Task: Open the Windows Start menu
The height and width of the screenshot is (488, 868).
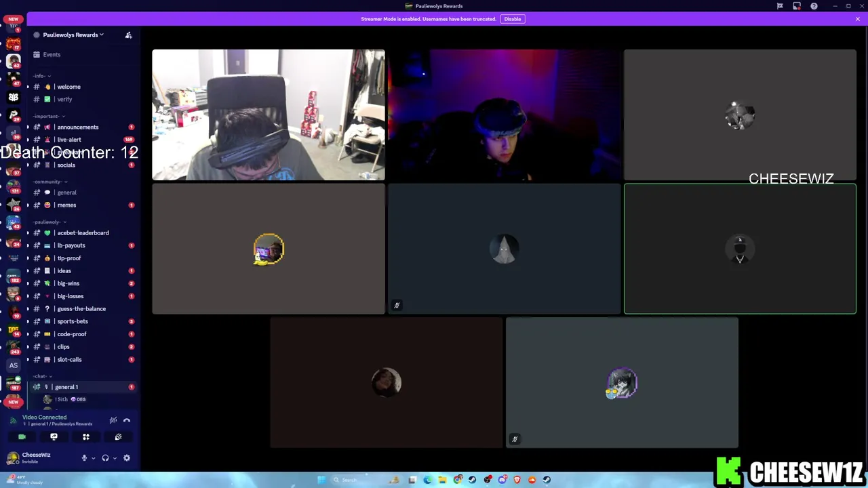Action: (321, 480)
